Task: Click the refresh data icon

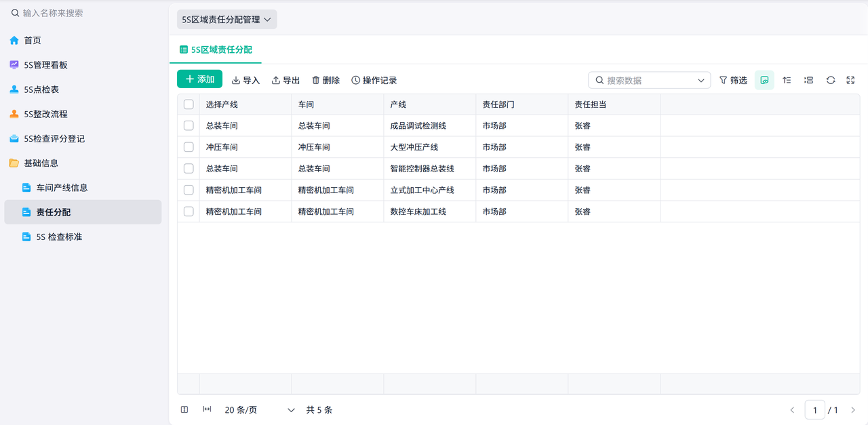Action: click(830, 80)
